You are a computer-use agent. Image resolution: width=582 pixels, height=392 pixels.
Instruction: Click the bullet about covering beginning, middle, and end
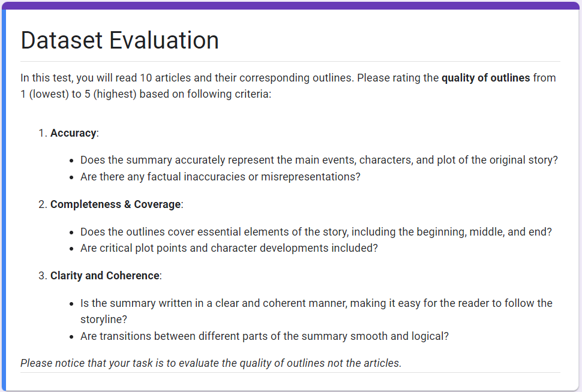[316, 231]
